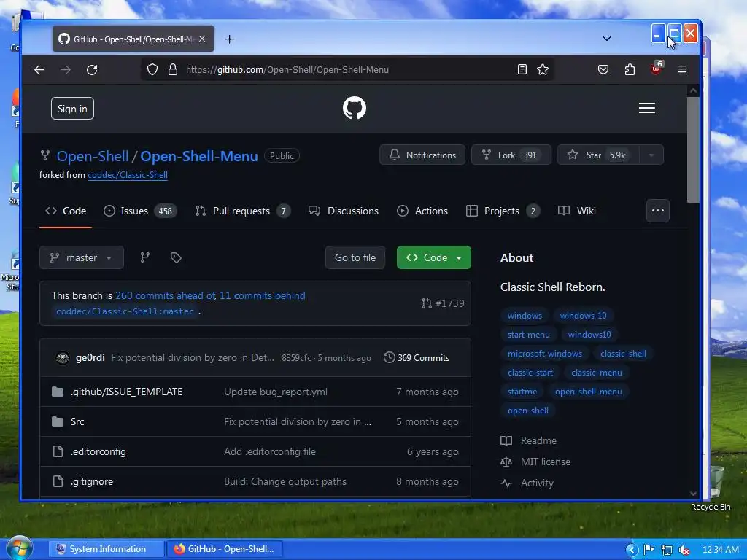This screenshot has height=560, width=747.
Task: Open the extensions puzzle icon
Action: 630,69
